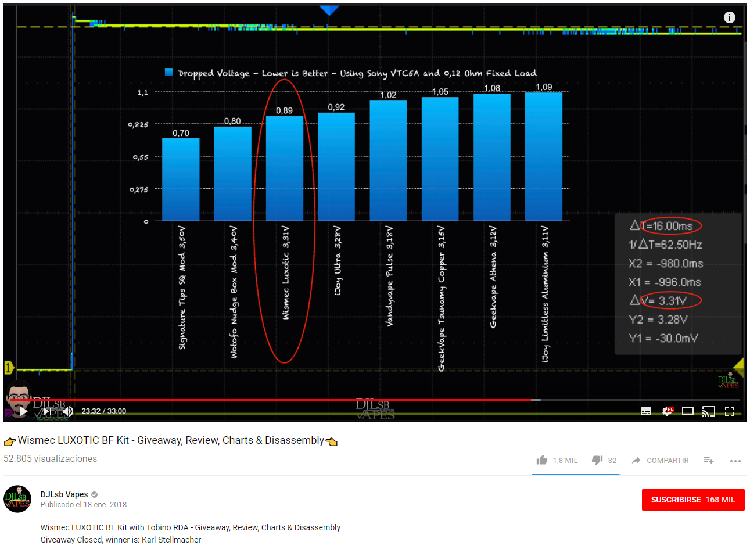Mute the video volume
The image size is (750, 560).
point(68,411)
